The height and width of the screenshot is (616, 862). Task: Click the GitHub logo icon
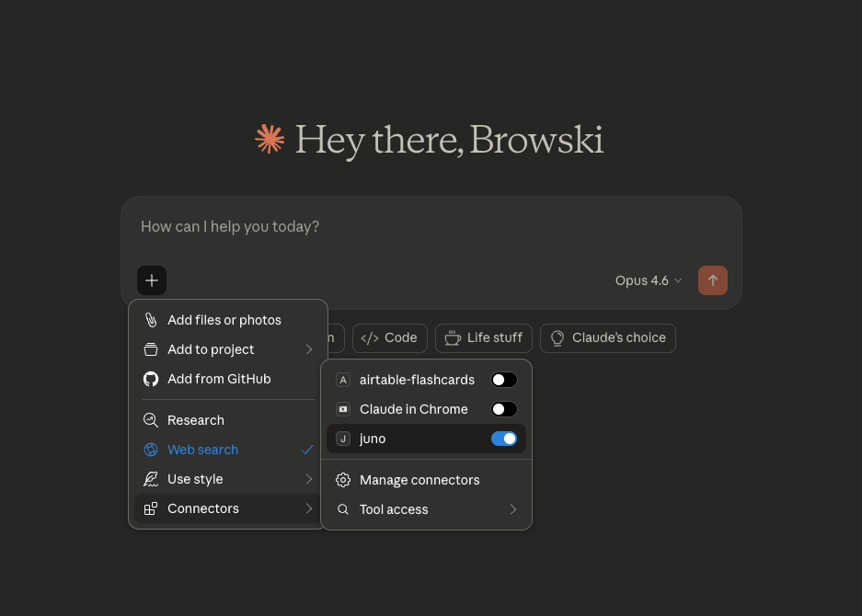click(x=151, y=379)
